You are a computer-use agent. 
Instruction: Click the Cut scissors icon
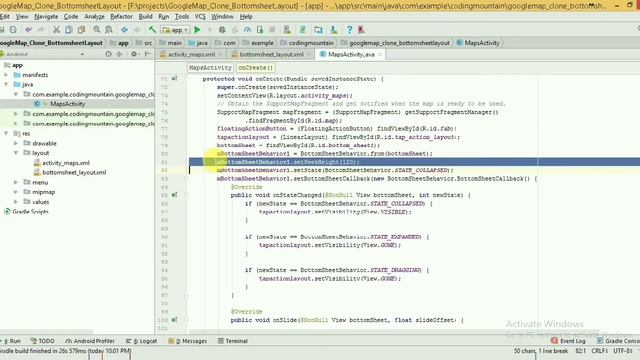click(x=56, y=30)
